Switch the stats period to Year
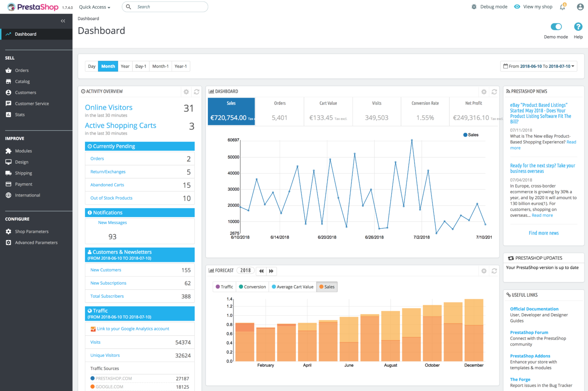588x391 pixels. [x=125, y=66]
